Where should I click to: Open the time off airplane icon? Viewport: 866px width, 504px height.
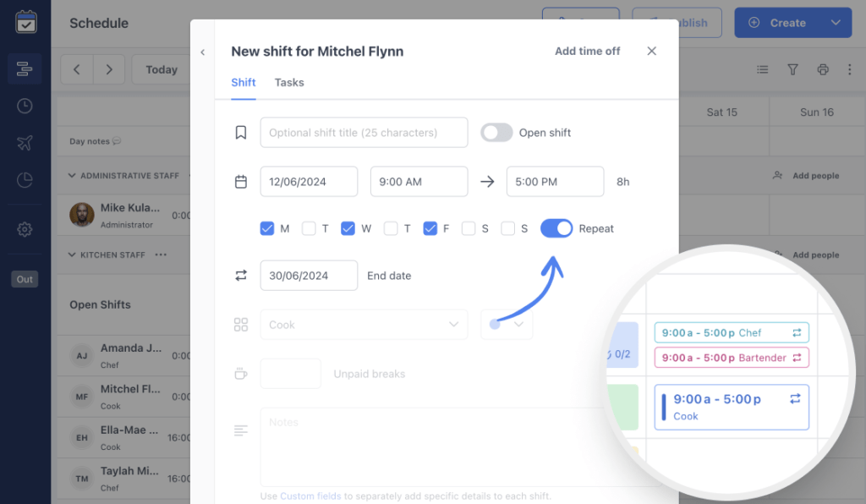coord(25,143)
